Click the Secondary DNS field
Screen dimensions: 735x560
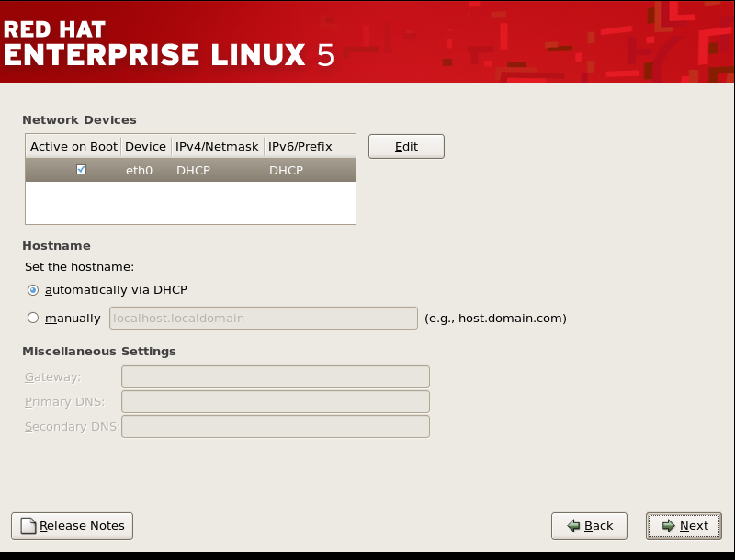pyautogui.click(x=275, y=426)
